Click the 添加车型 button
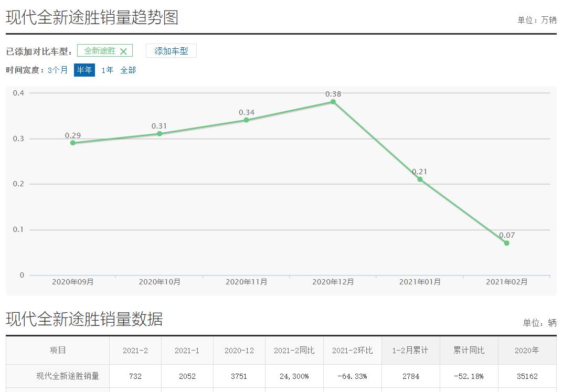 pyautogui.click(x=171, y=51)
